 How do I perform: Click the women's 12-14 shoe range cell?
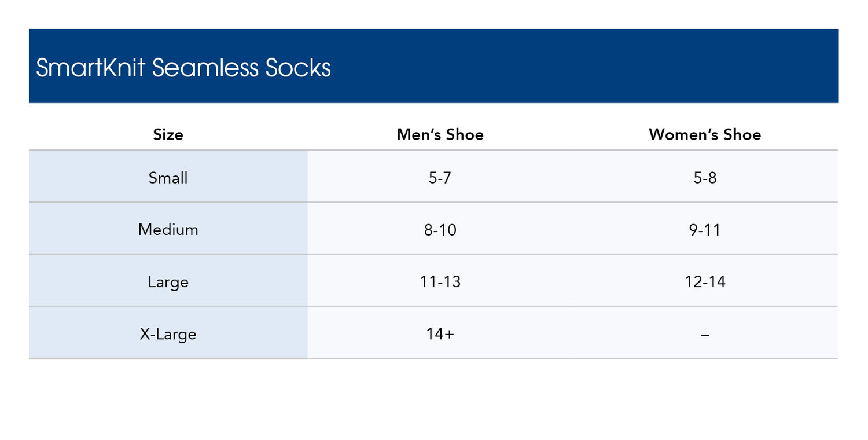click(705, 282)
